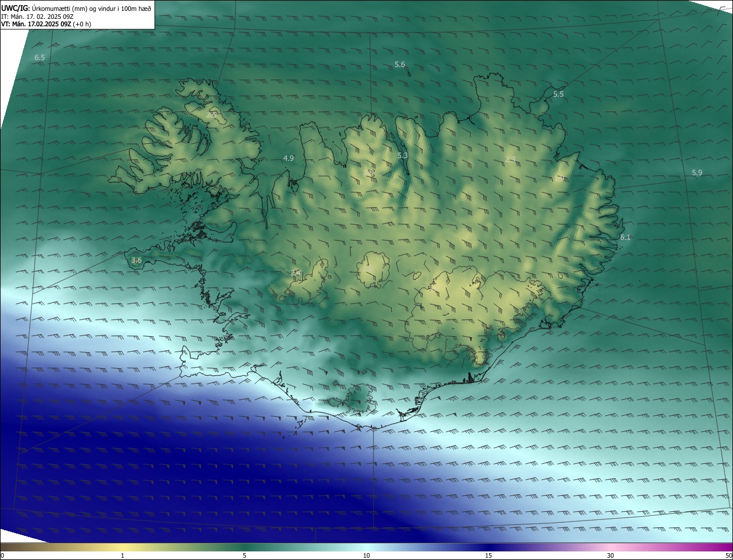733x560 pixels.
Task: Click the 3.6 value label on the map
Action: [136, 261]
